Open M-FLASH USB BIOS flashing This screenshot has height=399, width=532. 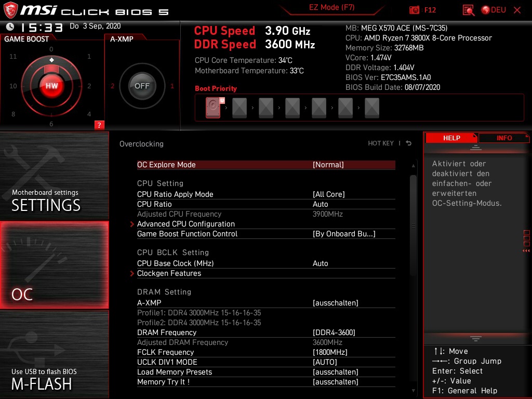point(54,354)
